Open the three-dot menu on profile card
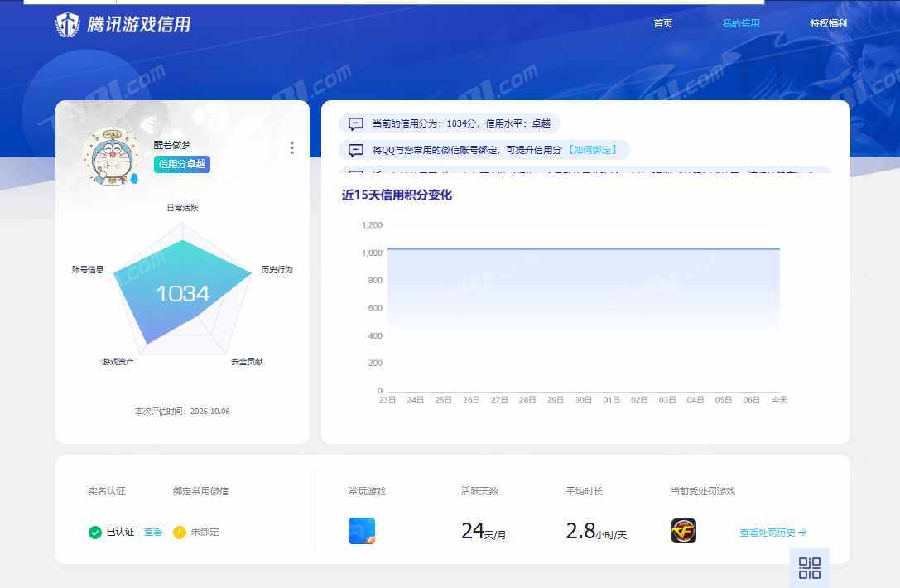Viewport: 900px width, 588px height. click(292, 148)
